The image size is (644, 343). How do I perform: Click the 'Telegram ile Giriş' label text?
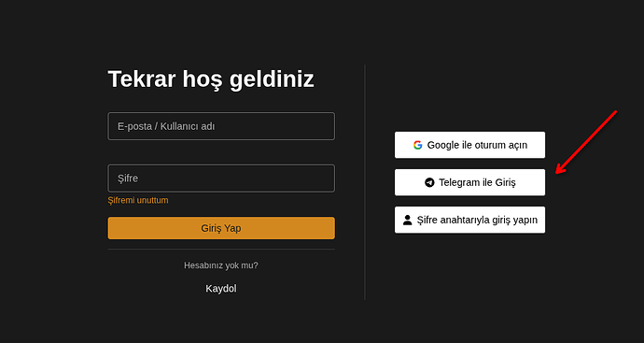tap(477, 182)
